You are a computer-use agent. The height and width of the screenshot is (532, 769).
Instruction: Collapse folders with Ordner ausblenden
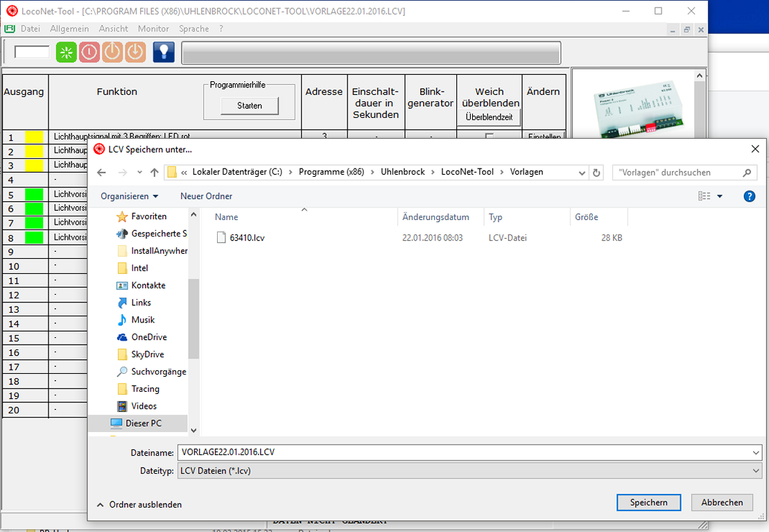139,504
